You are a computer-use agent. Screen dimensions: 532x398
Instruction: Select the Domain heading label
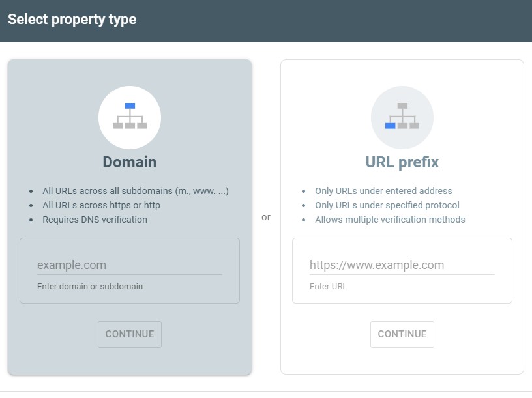[x=130, y=162]
